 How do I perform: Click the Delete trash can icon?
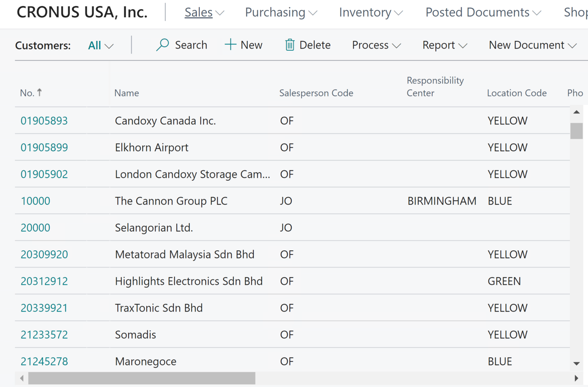pos(290,45)
